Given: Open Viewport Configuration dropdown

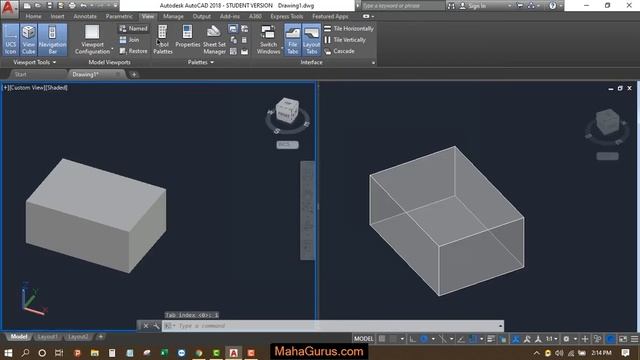Looking at the screenshot, I should tap(92, 39).
